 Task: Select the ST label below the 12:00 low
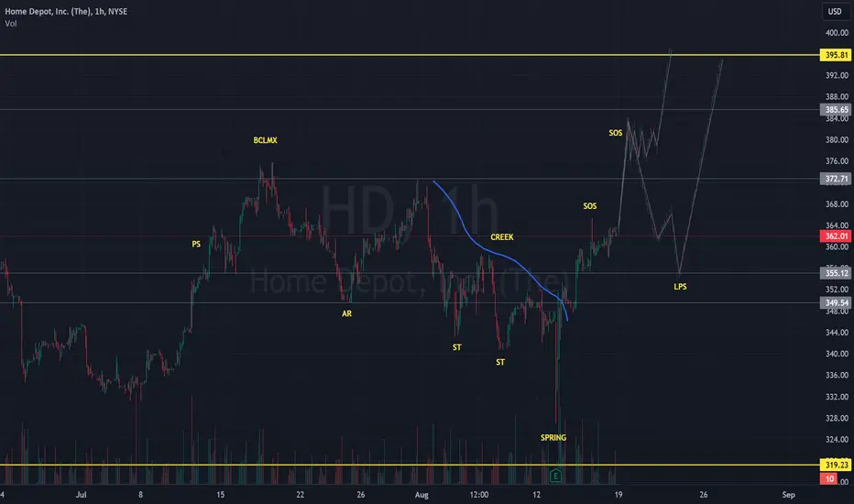point(500,362)
